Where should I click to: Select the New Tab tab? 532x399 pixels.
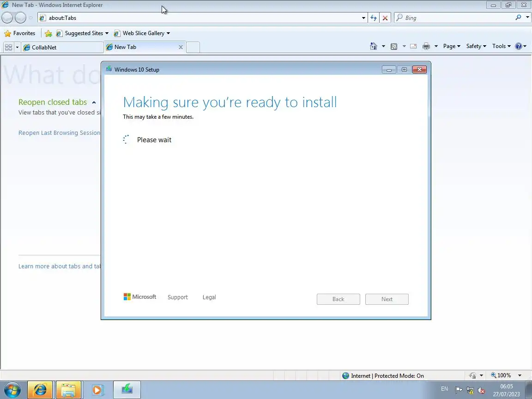point(143,47)
